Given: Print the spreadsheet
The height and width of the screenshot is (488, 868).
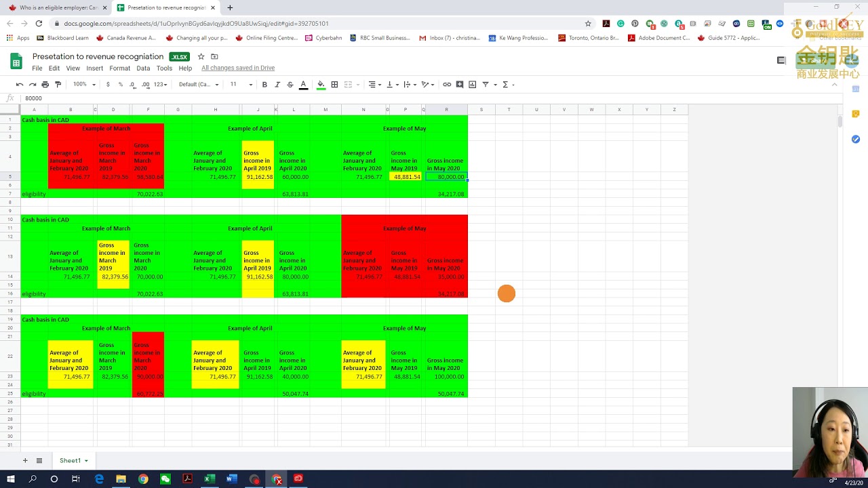Looking at the screenshot, I should click(x=45, y=85).
